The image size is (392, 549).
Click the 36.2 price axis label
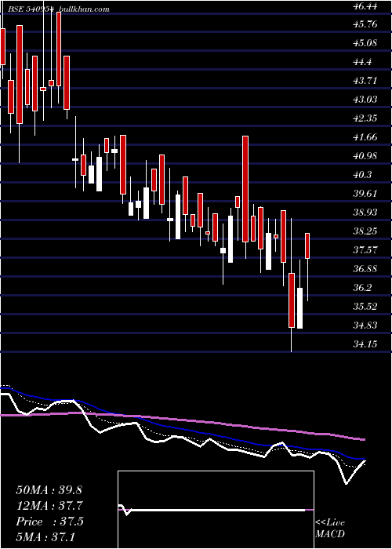362,288
